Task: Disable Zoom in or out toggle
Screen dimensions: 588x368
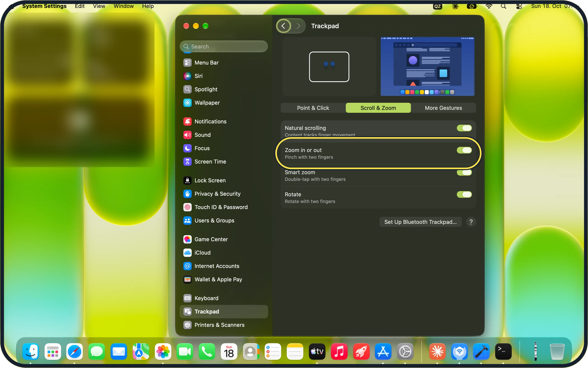Action: point(464,150)
